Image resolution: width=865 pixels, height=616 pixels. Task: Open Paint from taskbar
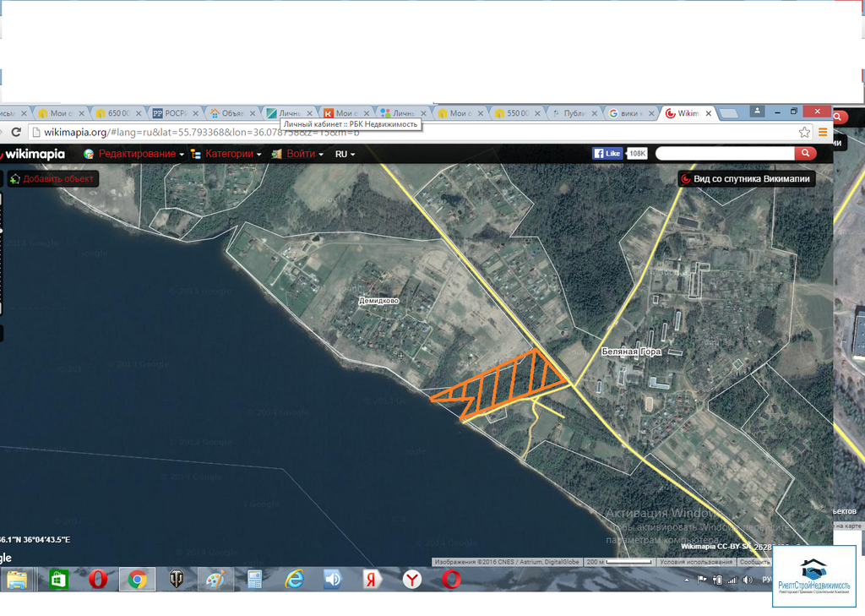[215, 580]
